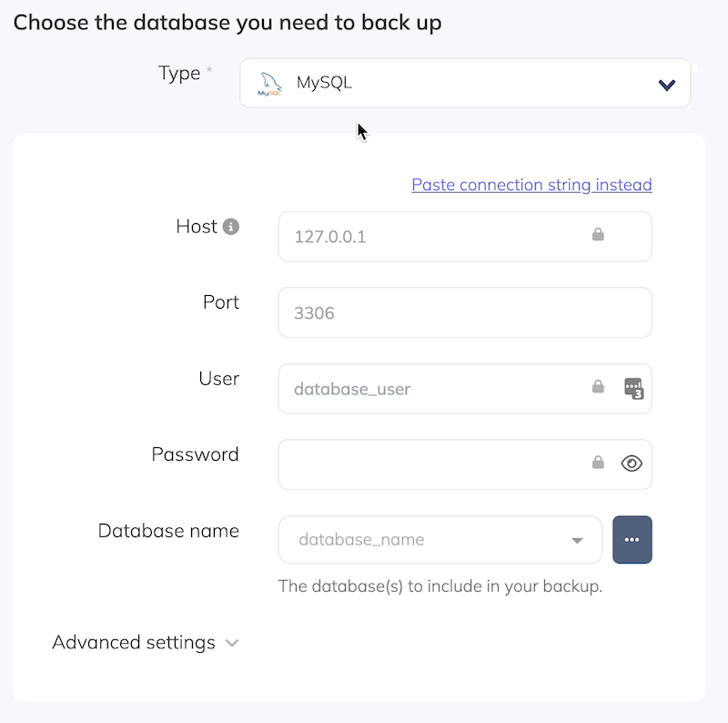Select the User field with database_user placeholder

click(x=428, y=389)
